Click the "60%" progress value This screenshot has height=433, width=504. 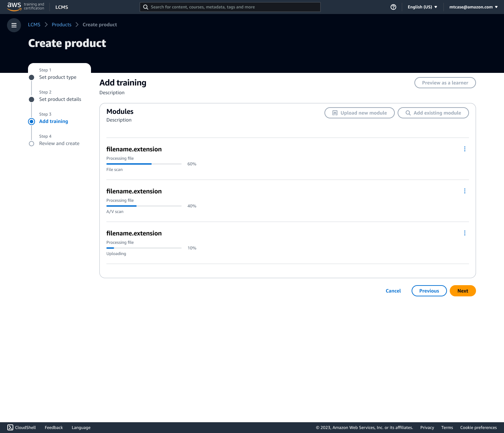click(192, 164)
